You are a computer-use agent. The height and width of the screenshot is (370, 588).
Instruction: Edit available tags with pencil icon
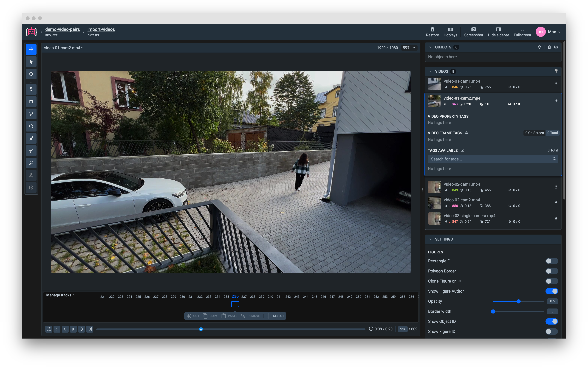point(462,150)
